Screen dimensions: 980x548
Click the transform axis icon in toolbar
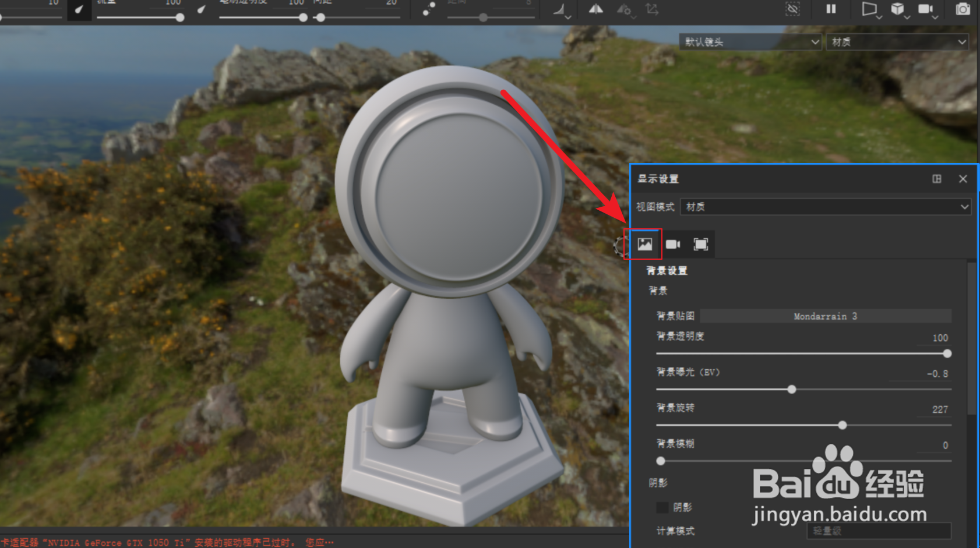click(x=652, y=9)
